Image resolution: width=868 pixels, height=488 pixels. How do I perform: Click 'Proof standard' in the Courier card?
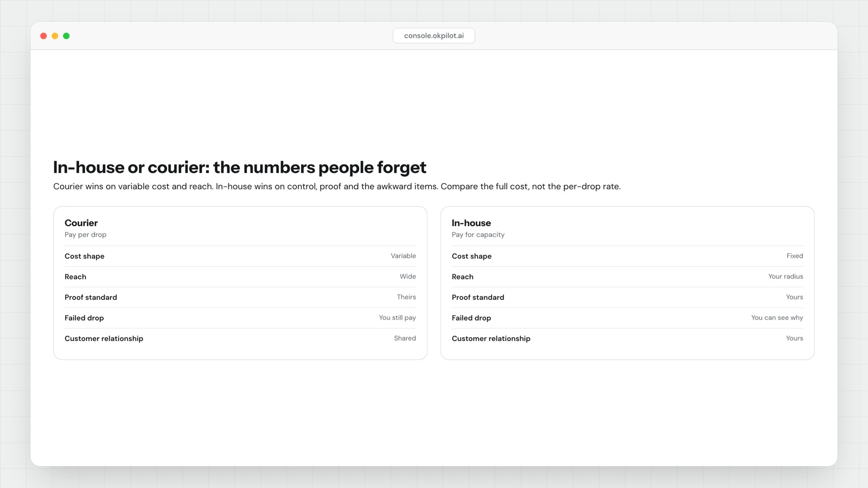[91, 297]
